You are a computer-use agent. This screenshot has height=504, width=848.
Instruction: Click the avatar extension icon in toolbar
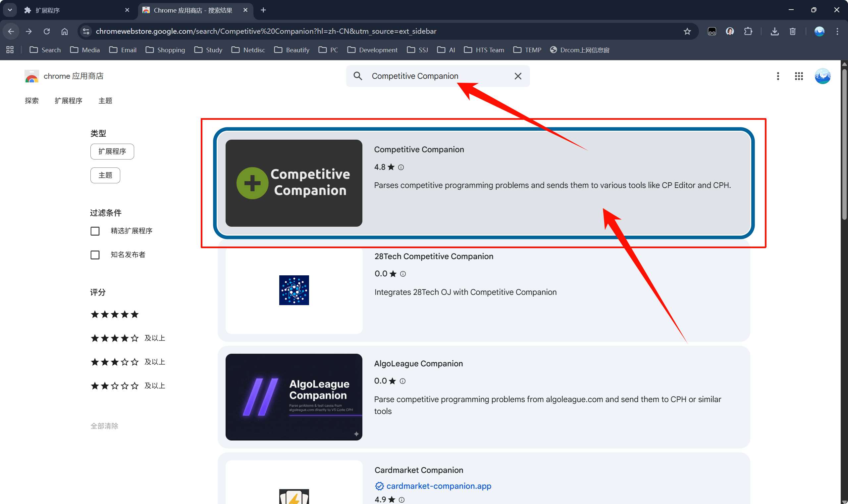[x=730, y=31]
